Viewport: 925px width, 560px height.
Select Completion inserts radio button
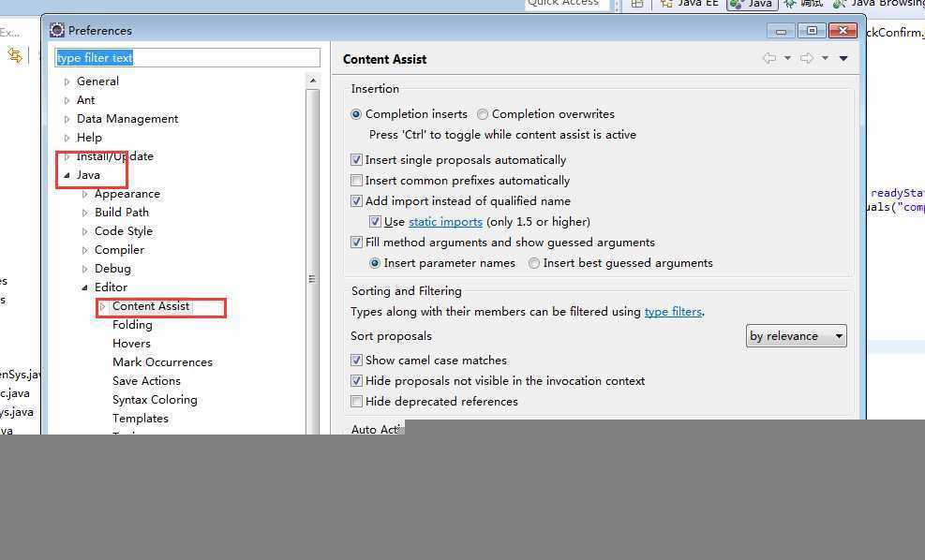pyautogui.click(x=356, y=114)
